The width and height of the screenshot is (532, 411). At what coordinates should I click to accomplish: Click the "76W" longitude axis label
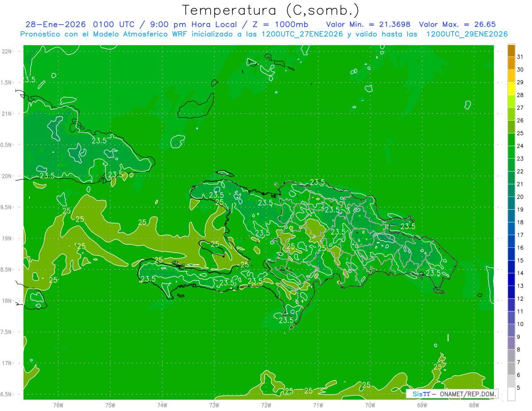pyautogui.click(x=58, y=405)
